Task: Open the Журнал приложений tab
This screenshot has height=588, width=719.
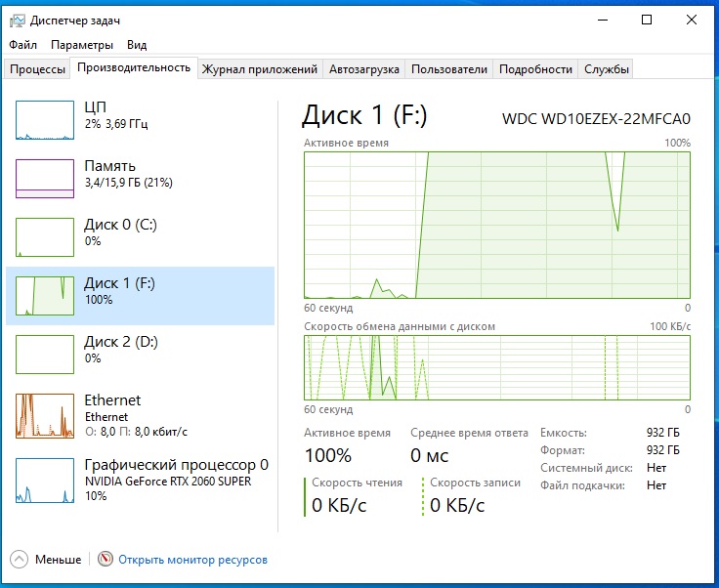Action: 260,69
